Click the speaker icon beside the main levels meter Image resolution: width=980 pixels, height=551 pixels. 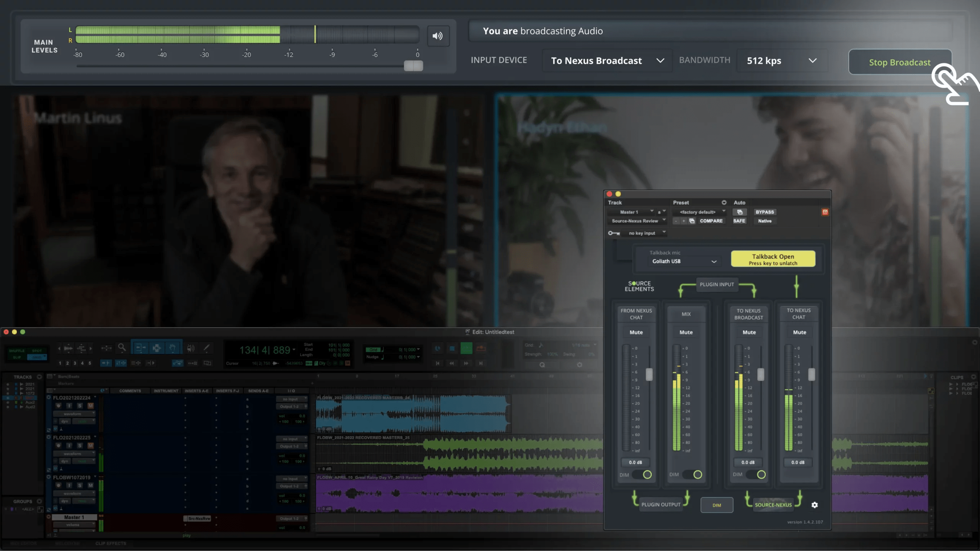point(438,36)
